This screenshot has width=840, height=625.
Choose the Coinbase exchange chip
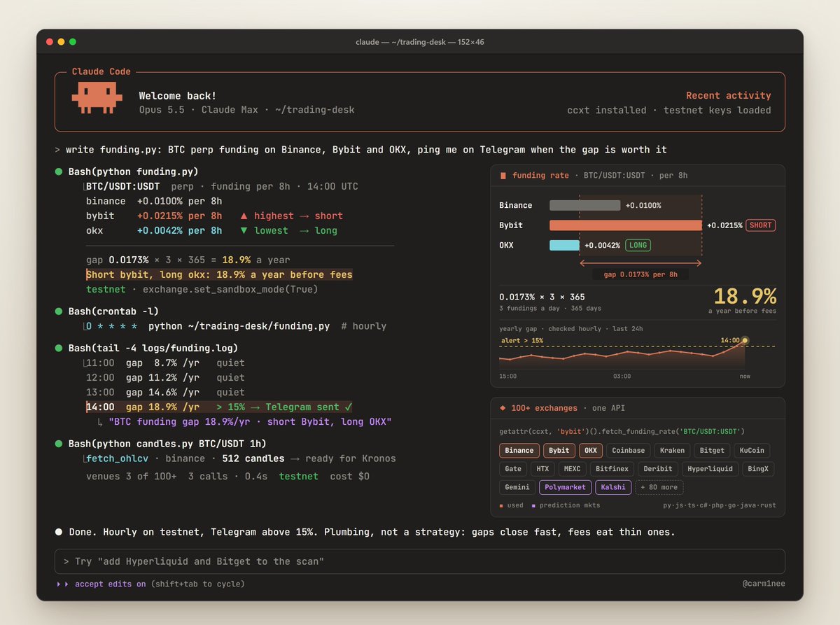[628, 450]
